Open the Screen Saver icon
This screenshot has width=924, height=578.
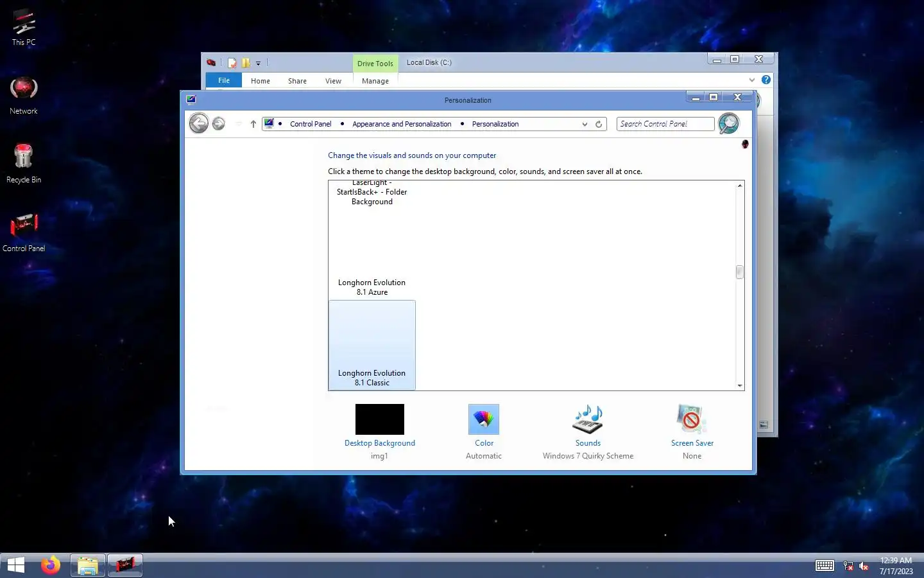coord(692,419)
